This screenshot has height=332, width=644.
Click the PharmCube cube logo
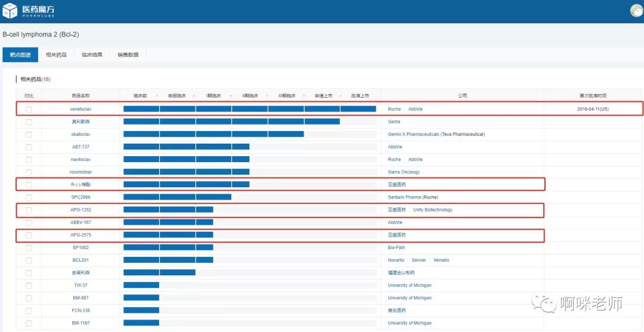10,11
